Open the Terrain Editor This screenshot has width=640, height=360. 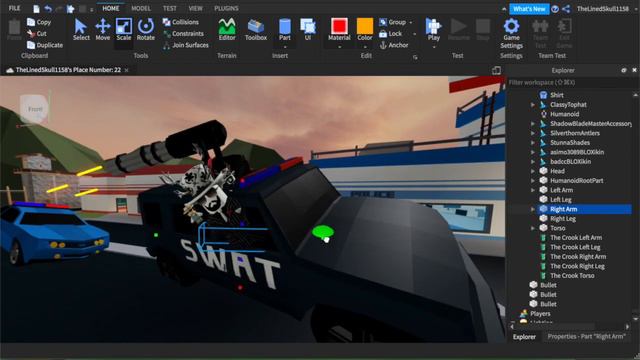[x=227, y=30]
